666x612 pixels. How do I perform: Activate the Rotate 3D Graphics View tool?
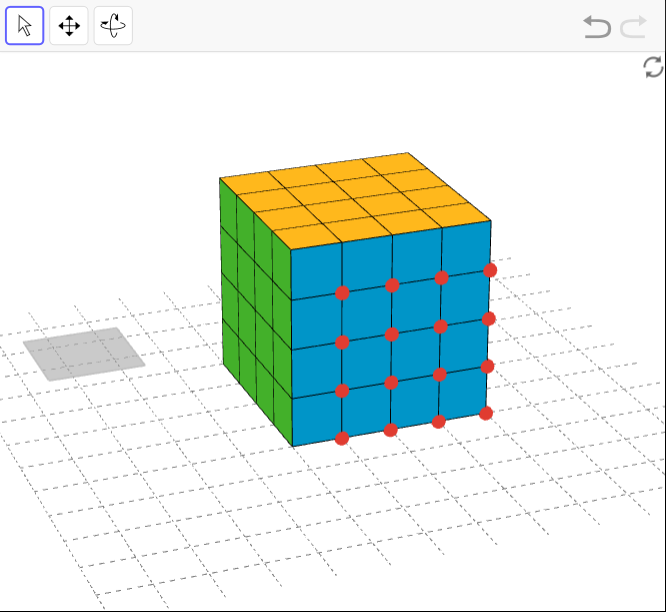[x=113, y=26]
